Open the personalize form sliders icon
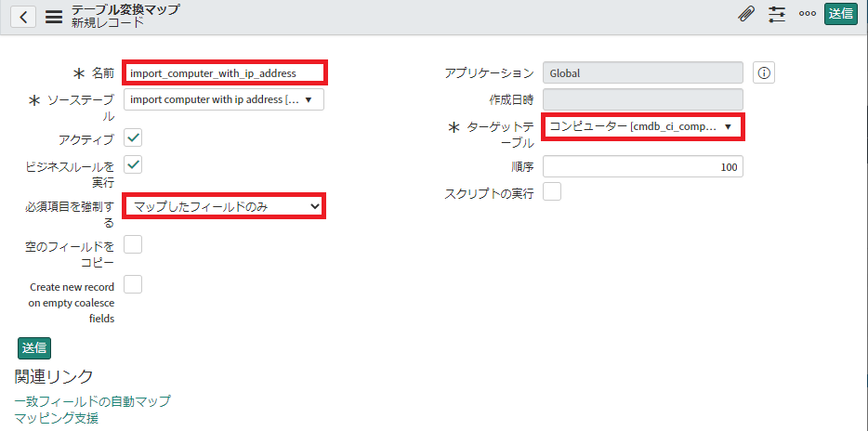868x431 pixels. (777, 14)
